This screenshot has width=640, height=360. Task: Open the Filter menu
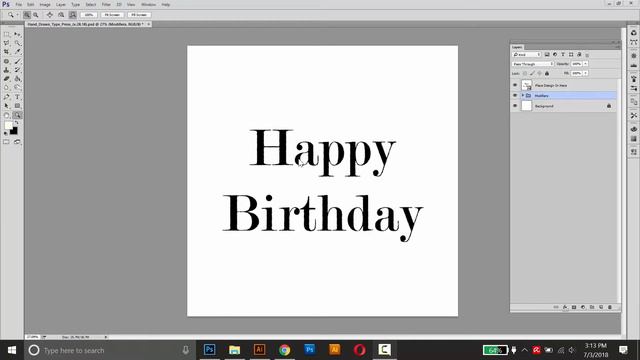pos(106,4)
